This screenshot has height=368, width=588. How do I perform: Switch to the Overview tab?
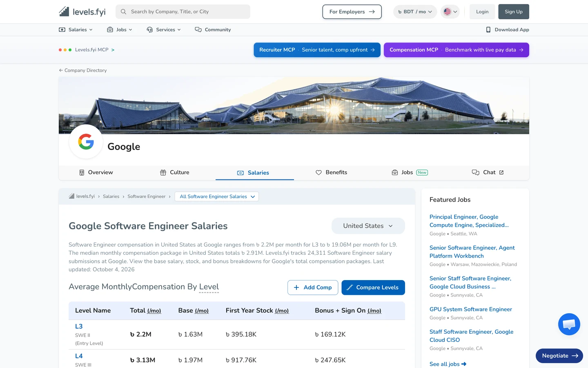click(96, 173)
